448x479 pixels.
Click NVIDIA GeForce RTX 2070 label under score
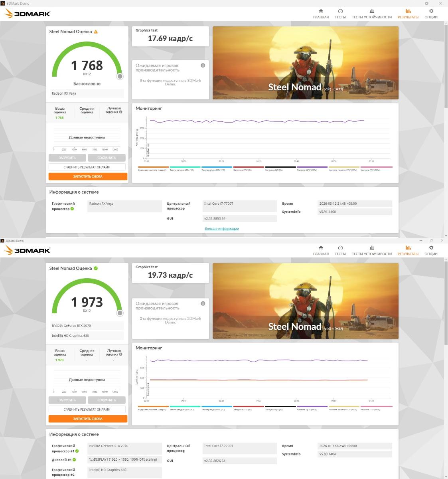click(x=87, y=326)
